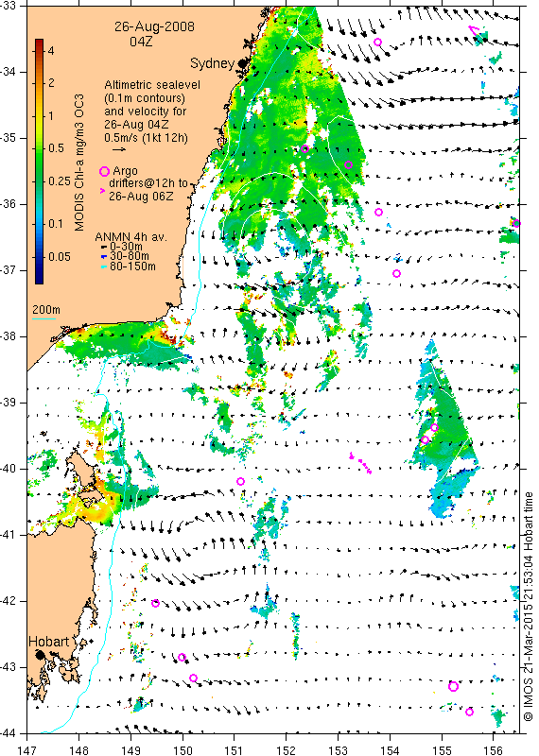Click the IMOS copyright timestamp text
The image size is (539, 756).
point(528,607)
